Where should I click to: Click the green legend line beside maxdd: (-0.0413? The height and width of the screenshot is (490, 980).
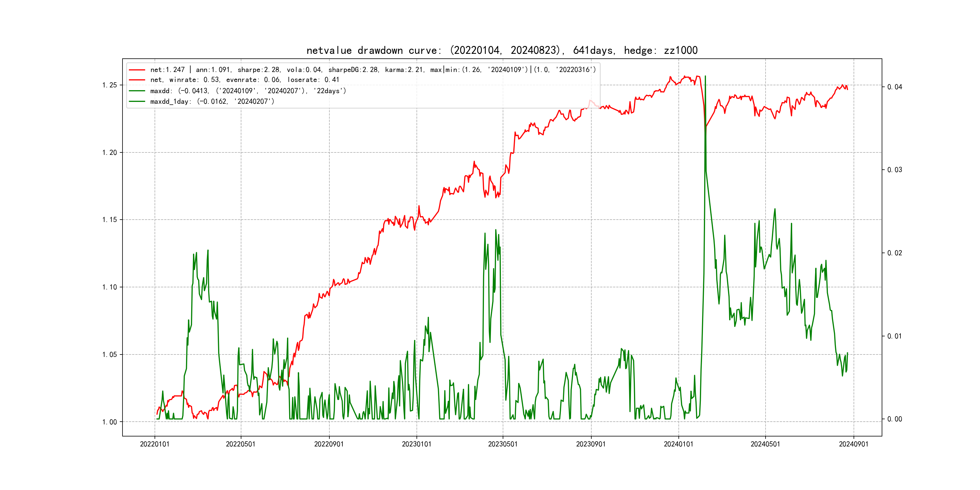(137, 91)
